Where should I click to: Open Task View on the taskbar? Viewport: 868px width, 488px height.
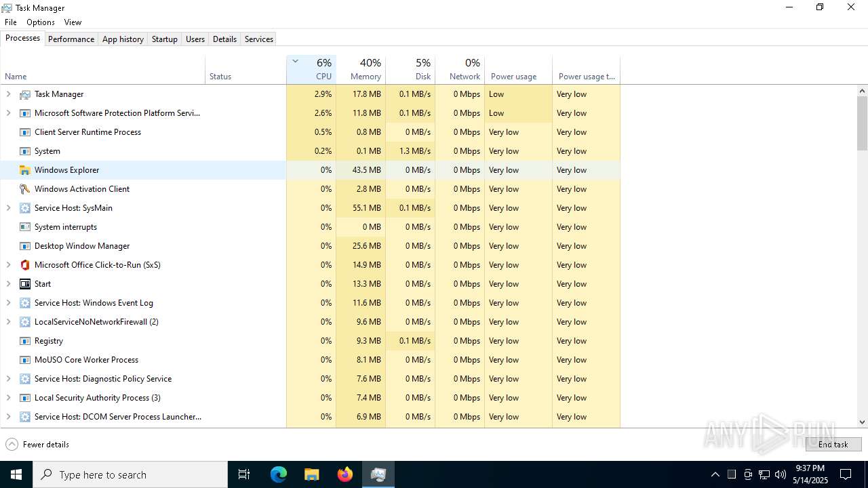click(244, 474)
